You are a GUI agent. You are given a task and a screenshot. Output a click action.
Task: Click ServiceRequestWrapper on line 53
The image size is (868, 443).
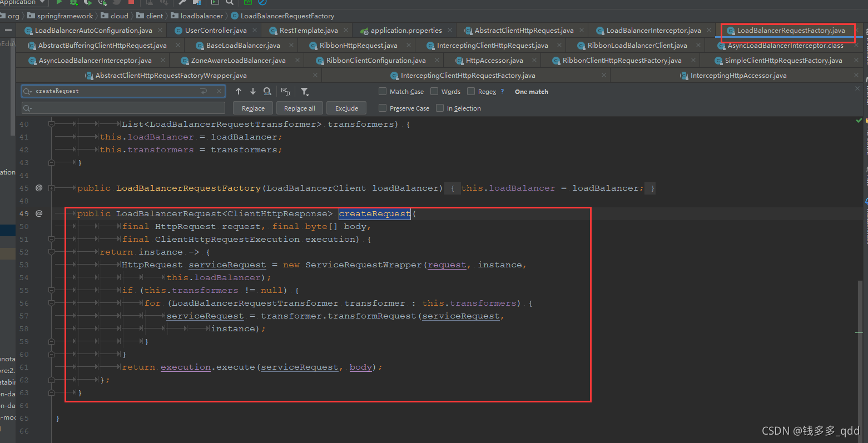click(364, 265)
